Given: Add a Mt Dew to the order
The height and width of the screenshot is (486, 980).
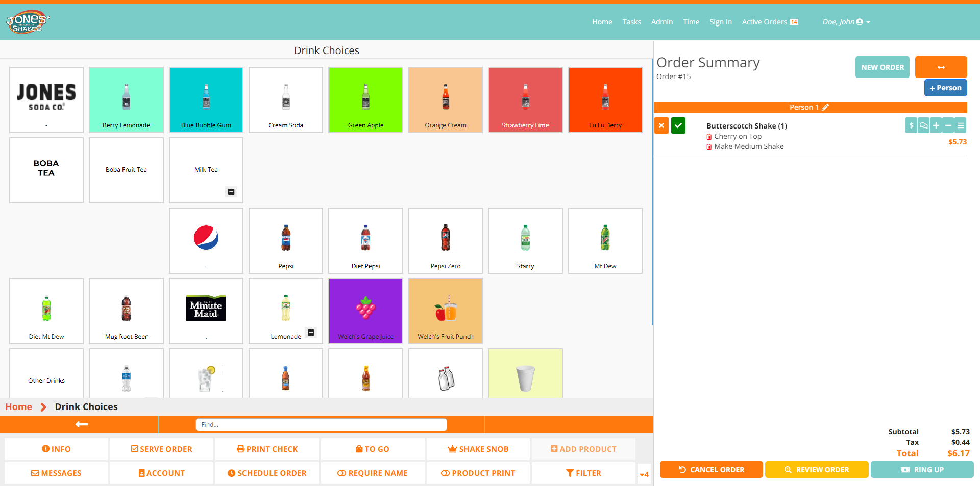Looking at the screenshot, I should click(605, 241).
